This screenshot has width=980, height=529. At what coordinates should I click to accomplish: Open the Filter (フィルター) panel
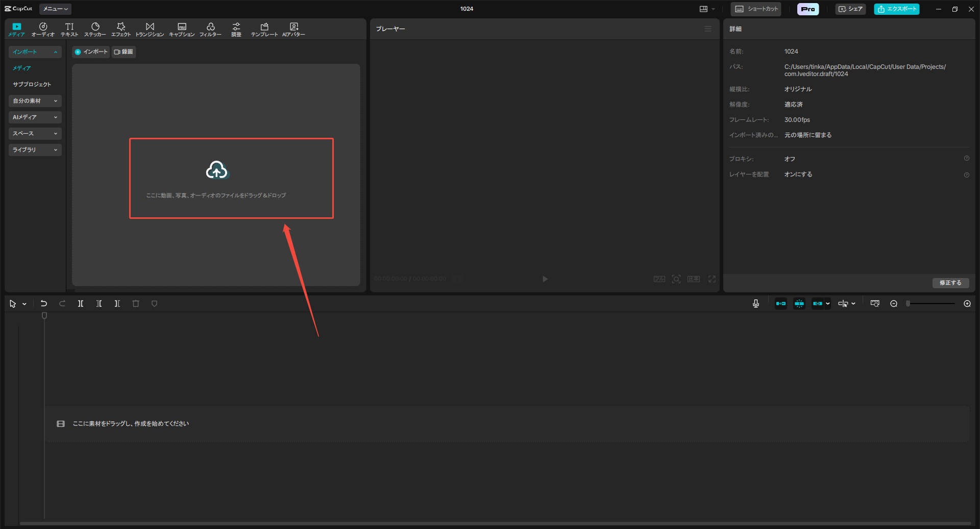210,30
